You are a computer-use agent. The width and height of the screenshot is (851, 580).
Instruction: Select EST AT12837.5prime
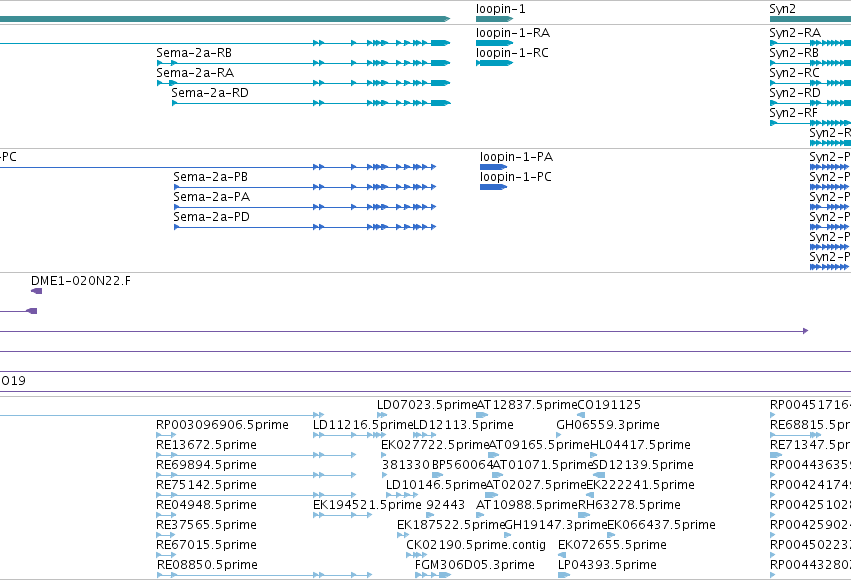pos(527,405)
